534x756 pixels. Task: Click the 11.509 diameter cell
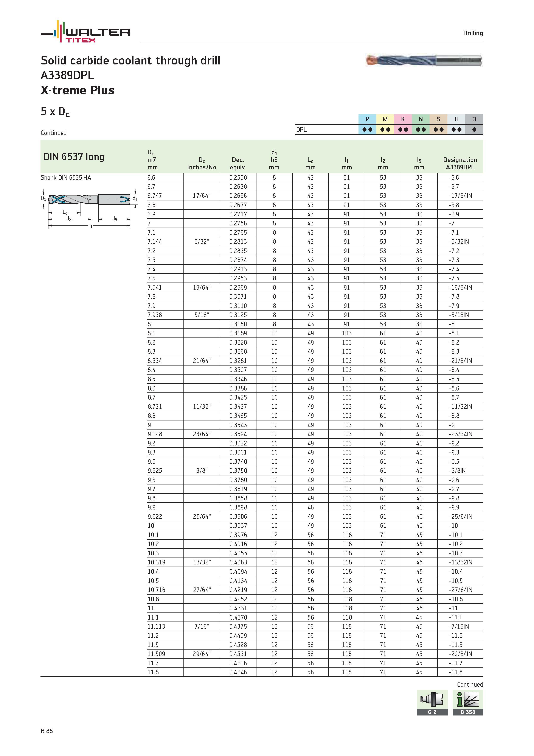coord(156,654)
